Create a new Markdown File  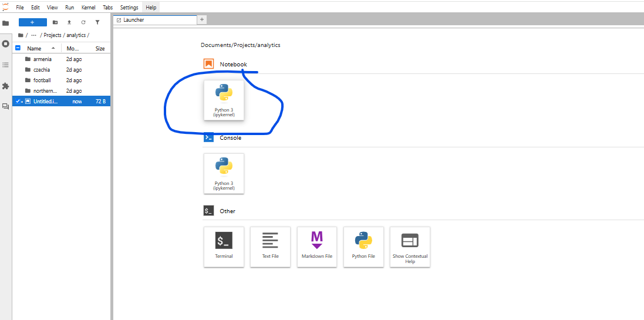coord(317,247)
